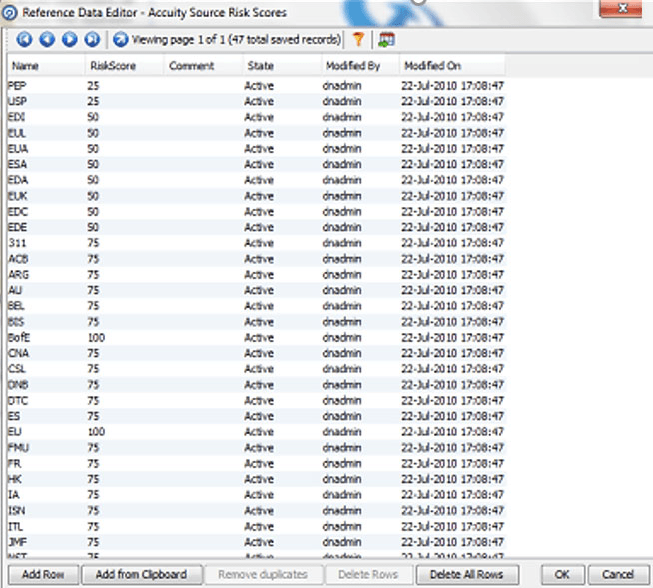Open the filter funnel icon

click(x=358, y=40)
